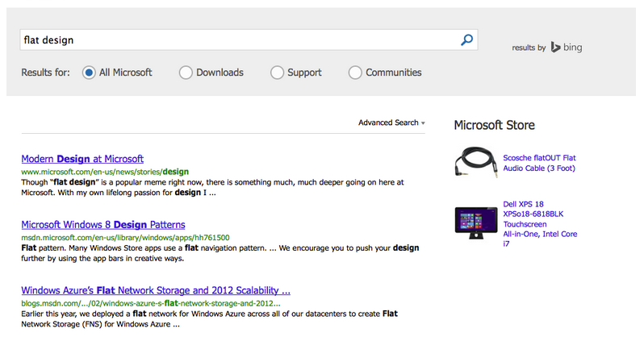The height and width of the screenshot is (345, 644).
Task: Click the Bing logo
Action: coord(567,48)
